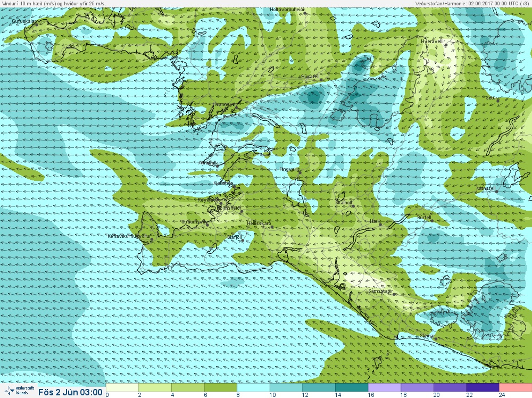Click the Hólmsheiði station label
This screenshot has width=532, height=398.
coord(229,208)
